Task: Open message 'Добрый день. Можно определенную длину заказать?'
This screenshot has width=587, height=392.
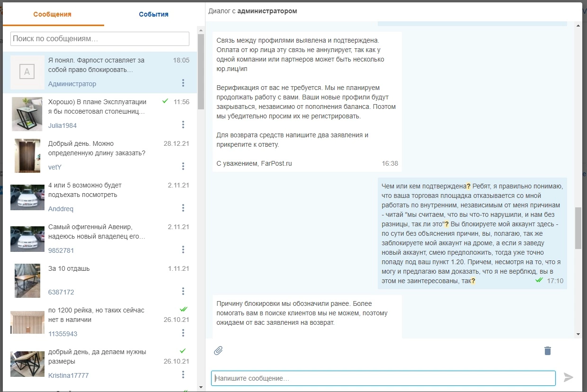Action: coord(97,148)
